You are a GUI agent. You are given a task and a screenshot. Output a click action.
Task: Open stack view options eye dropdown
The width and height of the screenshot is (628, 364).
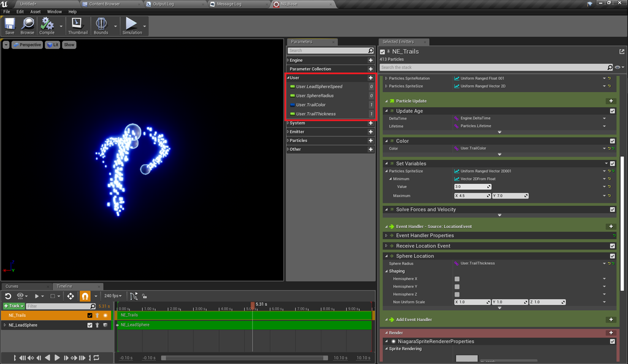619,67
